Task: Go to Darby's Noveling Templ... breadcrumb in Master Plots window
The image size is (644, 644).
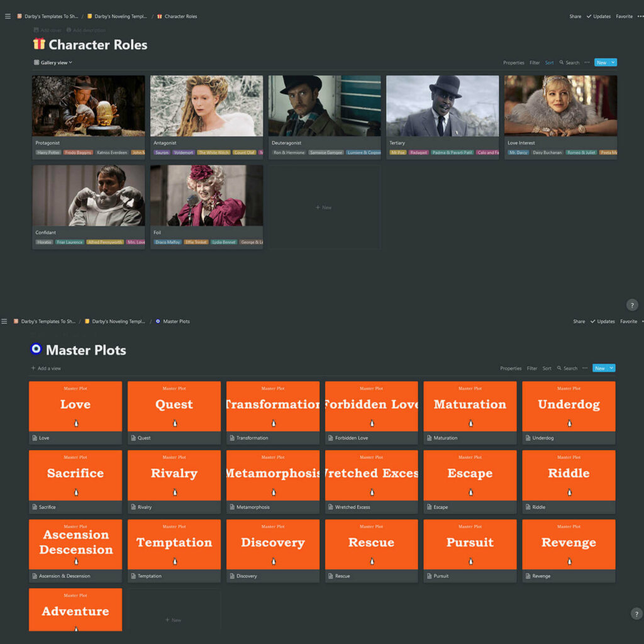Action: click(x=115, y=321)
